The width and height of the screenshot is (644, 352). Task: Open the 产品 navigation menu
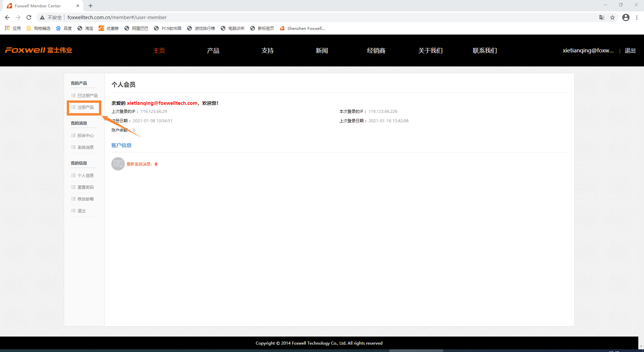[x=213, y=51]
